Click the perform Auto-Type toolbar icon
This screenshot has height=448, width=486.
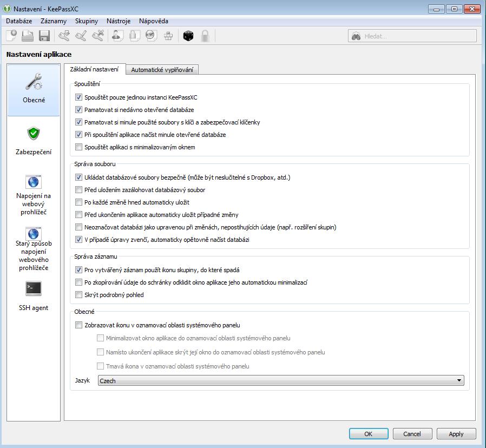coord(168,36)
